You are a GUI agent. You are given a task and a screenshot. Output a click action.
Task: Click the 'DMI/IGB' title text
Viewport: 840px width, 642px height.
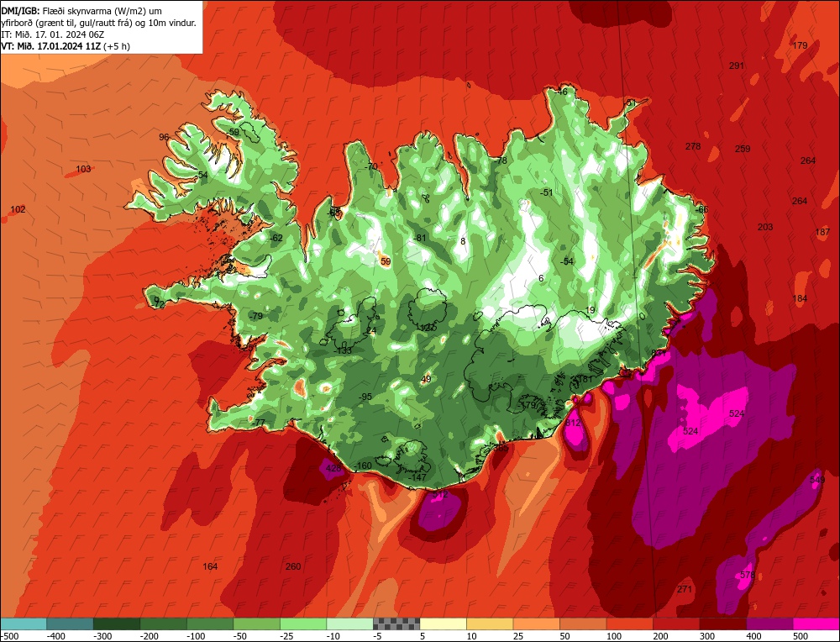19,11
